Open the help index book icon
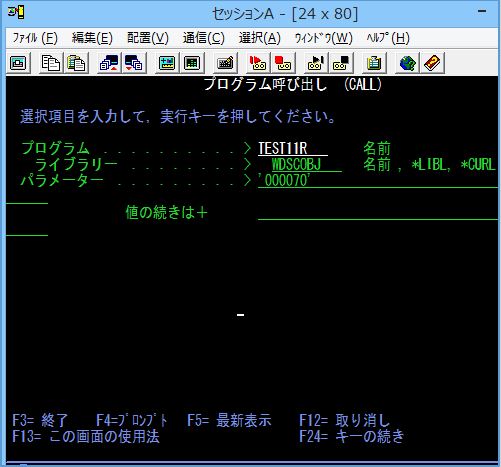The width and height of the screenshot is (501, 467). pos(432,63)
